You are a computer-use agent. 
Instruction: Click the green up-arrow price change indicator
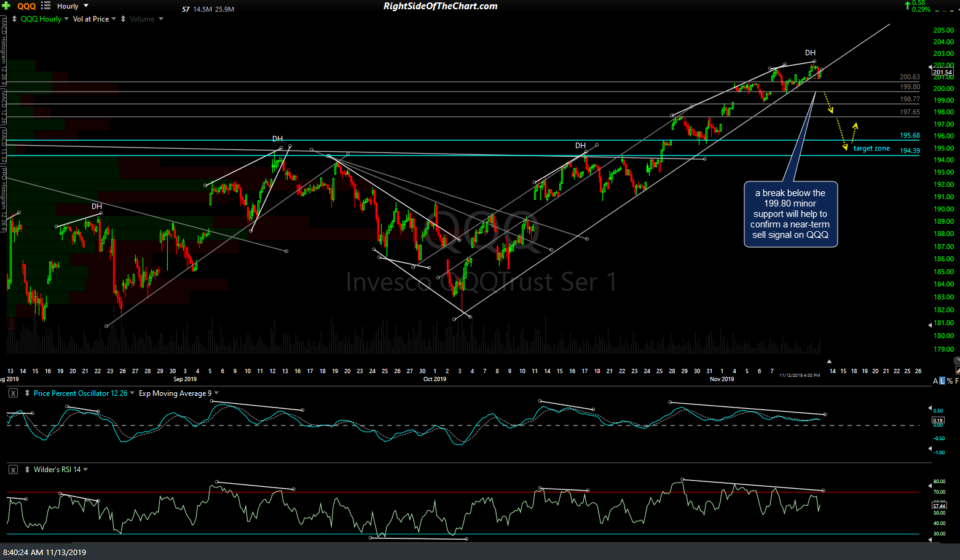(x=907, y=5)
